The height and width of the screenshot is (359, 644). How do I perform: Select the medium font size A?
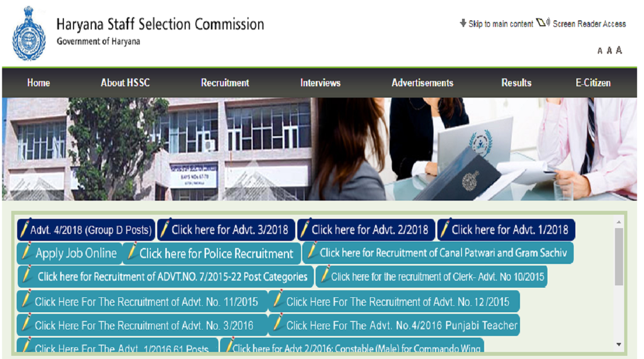(609, 50)
